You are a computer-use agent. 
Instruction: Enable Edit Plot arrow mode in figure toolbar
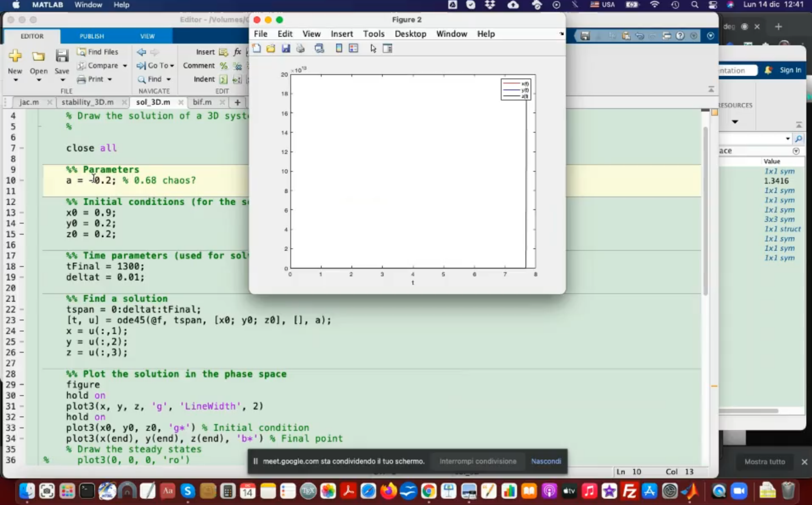pyautogui.click(x=373, y=49)
